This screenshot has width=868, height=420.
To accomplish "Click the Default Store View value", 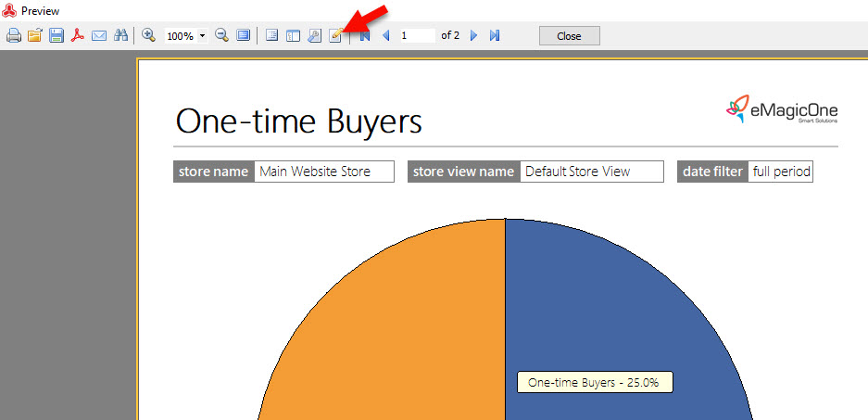I will tap(591, 172).
